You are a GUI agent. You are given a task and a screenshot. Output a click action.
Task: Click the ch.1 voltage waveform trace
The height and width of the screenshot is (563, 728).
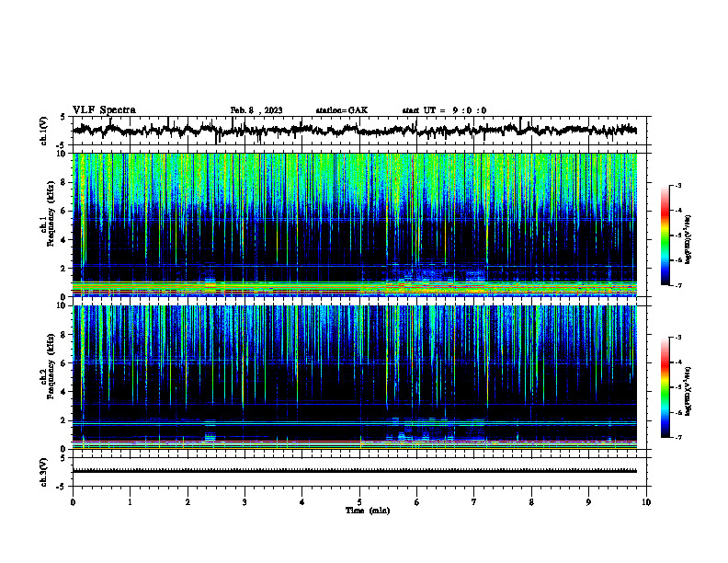click(355, 130)
